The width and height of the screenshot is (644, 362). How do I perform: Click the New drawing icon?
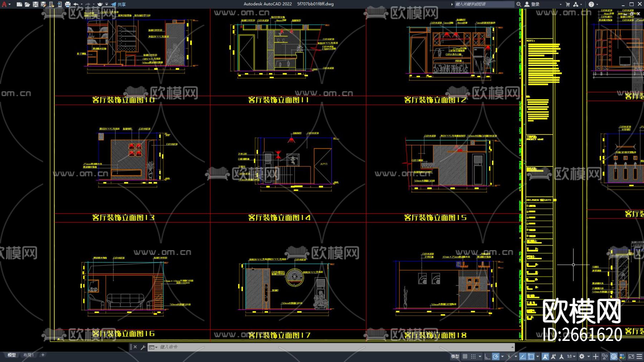pos(19,4)
